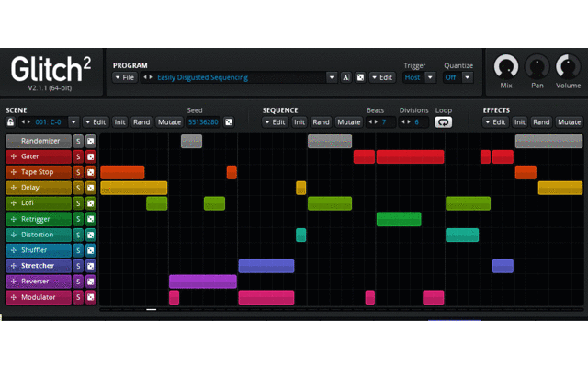Image resolution: width=588 pixels, height=368 pixels.
Task: Randomize the Shuffler effect dice
Action: coord(90,250)
